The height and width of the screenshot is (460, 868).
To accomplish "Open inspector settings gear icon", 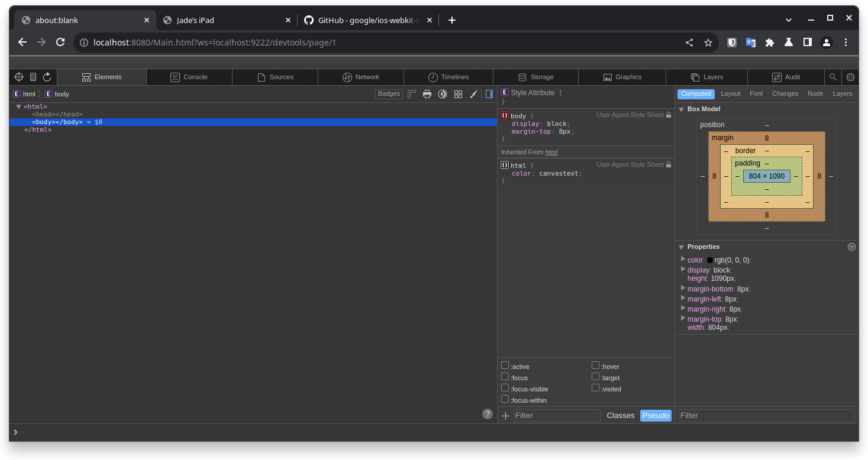I will (x=850, y=77).
